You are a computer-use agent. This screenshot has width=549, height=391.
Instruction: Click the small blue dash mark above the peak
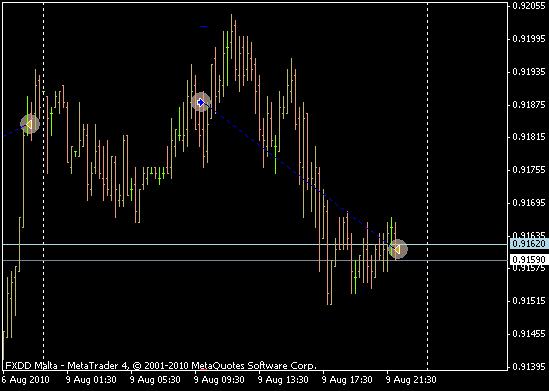(203, 26)
